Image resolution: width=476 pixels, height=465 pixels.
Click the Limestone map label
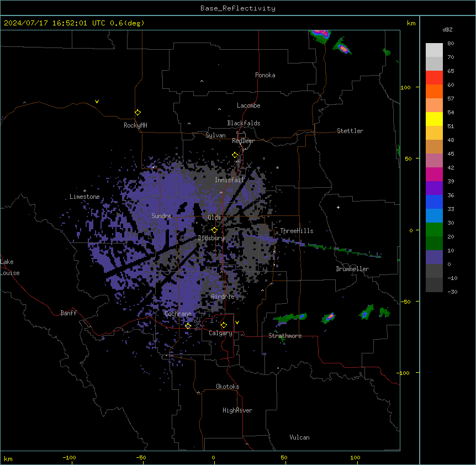tap(84, 197)
